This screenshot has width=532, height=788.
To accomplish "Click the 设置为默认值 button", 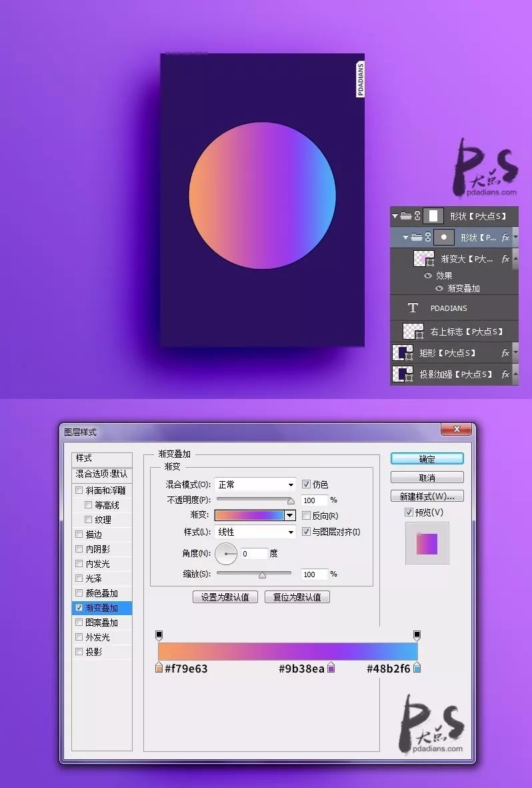I will (x=225, y=597).
